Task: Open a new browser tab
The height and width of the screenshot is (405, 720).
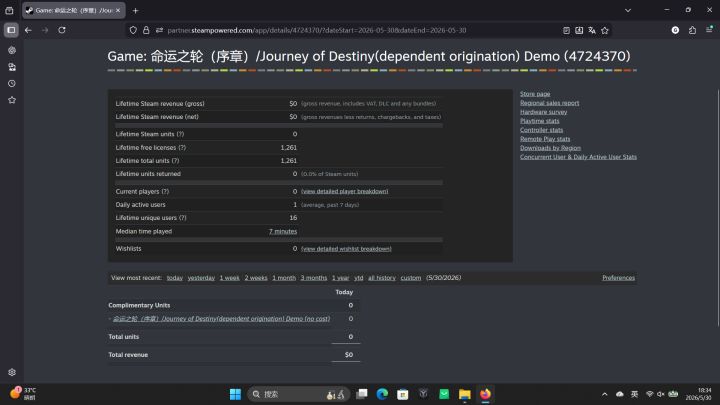Action: tap(135, 10)
